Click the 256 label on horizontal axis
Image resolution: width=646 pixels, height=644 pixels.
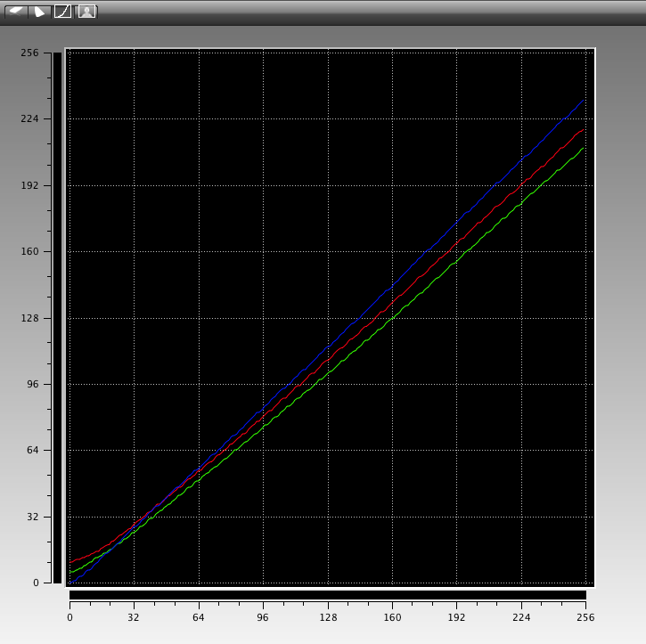[585, 617]
